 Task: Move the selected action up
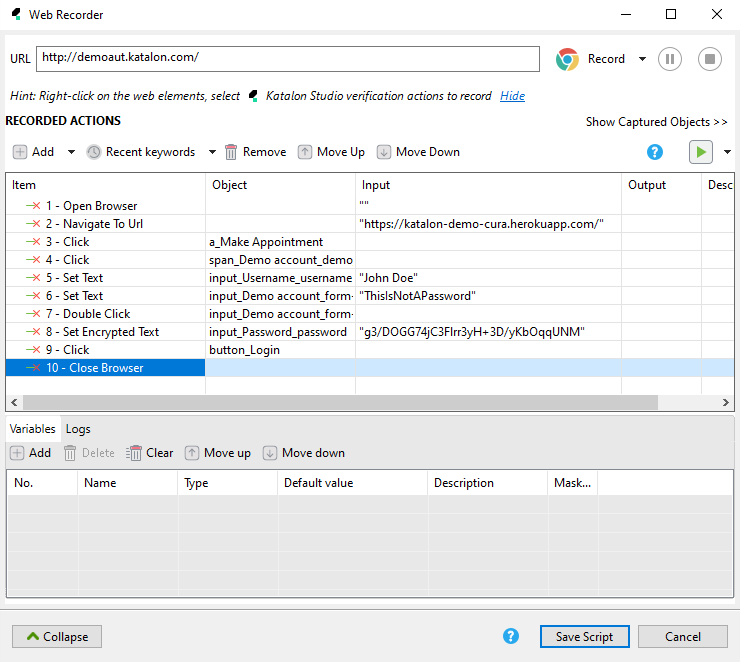(x=331, y=152)
